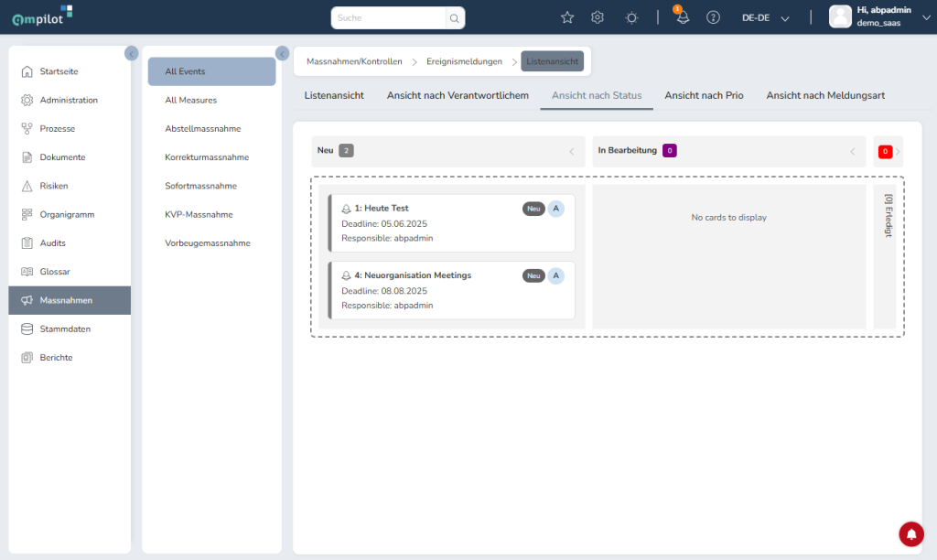Switch to Ansicht nach Verantwortlichem tab
This screenshot has height=560, width=937.
point(458,95)
